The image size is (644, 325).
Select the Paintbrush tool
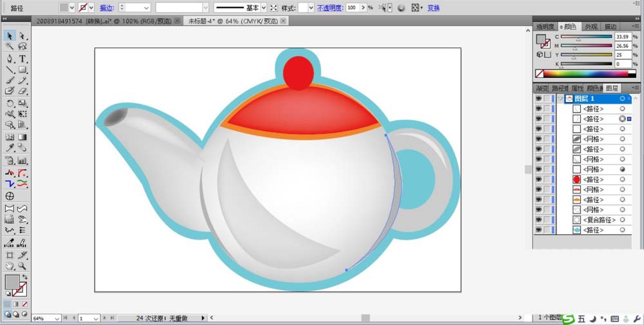(x=10, y=80)
